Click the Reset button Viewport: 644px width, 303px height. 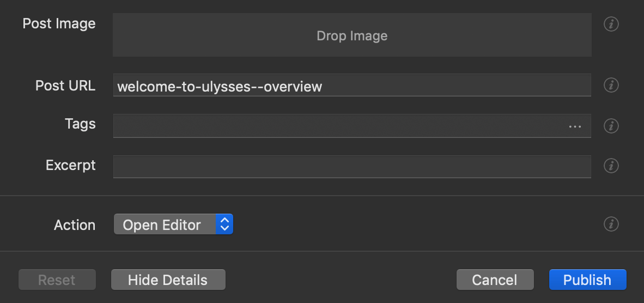57,280
